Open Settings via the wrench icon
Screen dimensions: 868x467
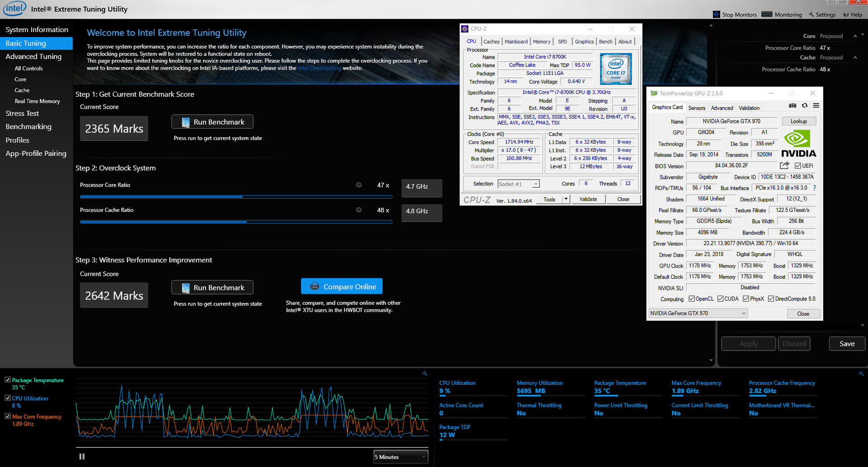click(811, 14)
